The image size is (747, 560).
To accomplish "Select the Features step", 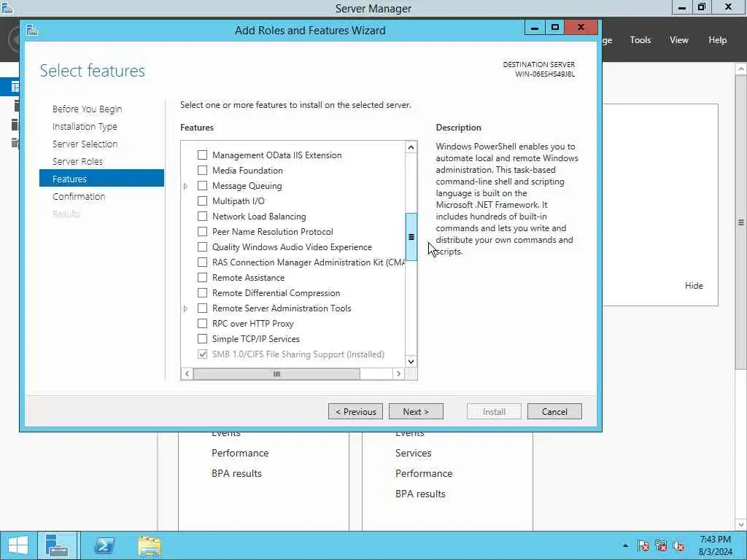I will point(101,179).
